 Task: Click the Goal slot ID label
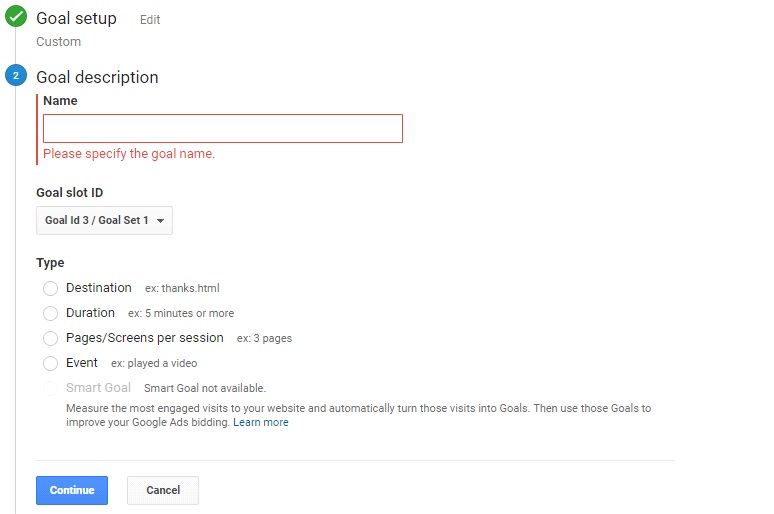pos(70,193)
